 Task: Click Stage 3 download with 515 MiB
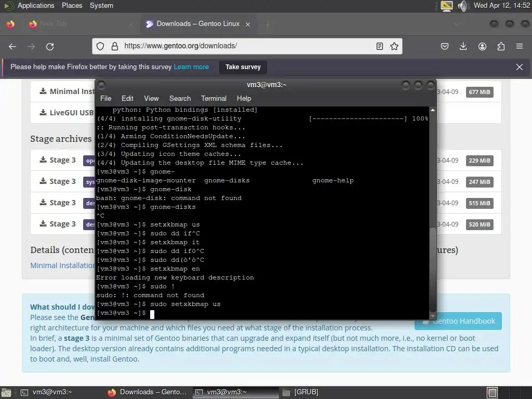[58, 203]
